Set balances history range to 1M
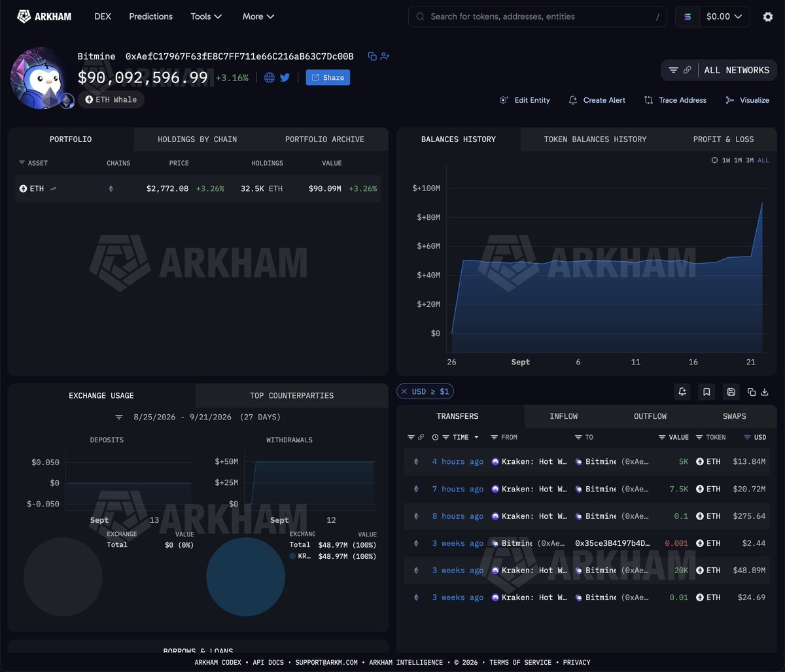Screen dimensions: 785x672 pyautogui.click(x=737, y=160)
